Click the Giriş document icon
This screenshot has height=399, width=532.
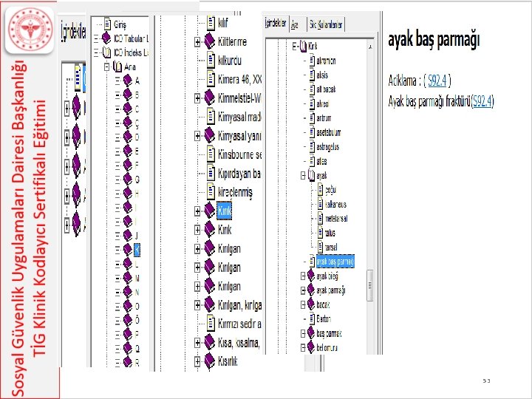108,24
